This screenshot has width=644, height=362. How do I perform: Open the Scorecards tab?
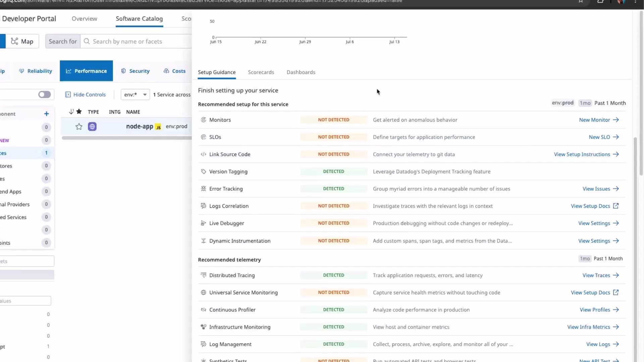tap(261, 72)
